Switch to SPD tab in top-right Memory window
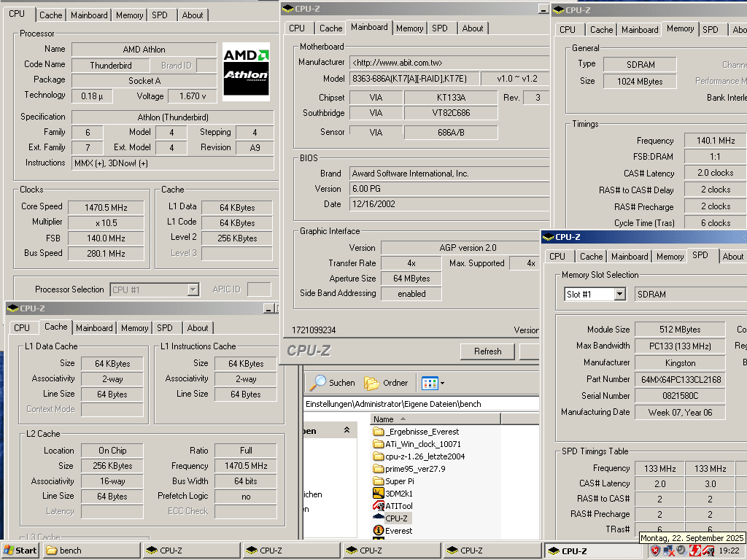Image resolution: width=747 pixels, height=560 pixels. click(711, 29)
